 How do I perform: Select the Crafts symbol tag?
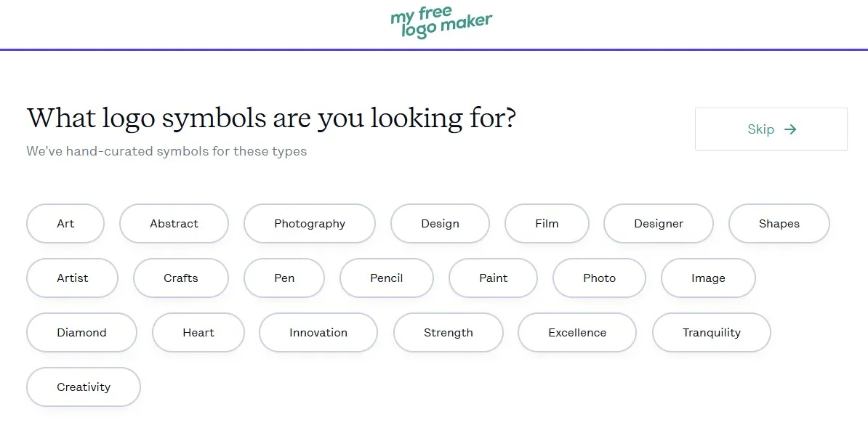pos(181,278)
